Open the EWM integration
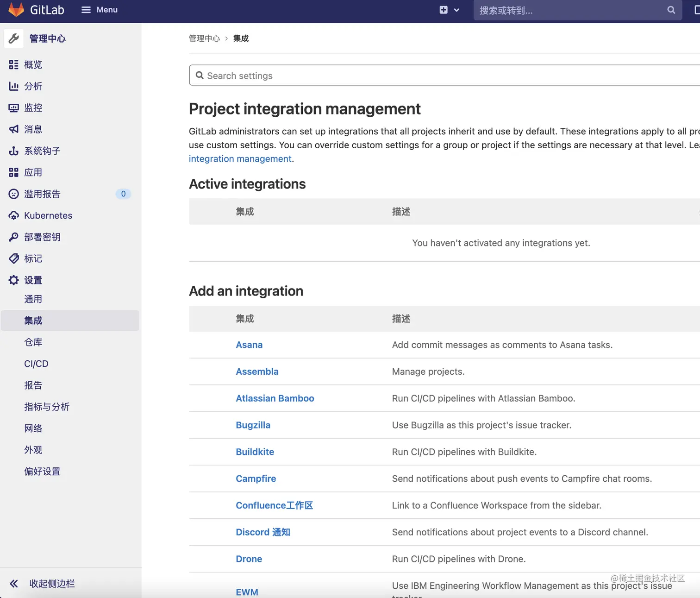700x598 pixels. pos(247,592)
